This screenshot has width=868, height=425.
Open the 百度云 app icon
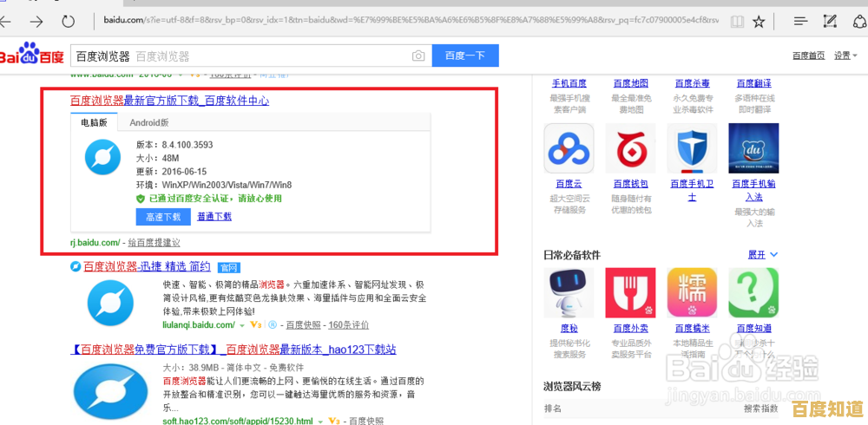pos(569,148)
